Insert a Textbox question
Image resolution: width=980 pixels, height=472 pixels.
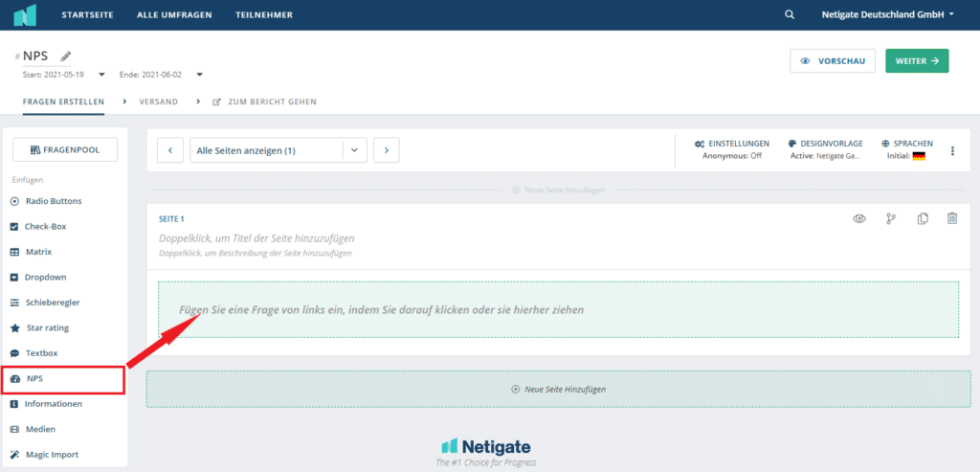coord(33,353)
